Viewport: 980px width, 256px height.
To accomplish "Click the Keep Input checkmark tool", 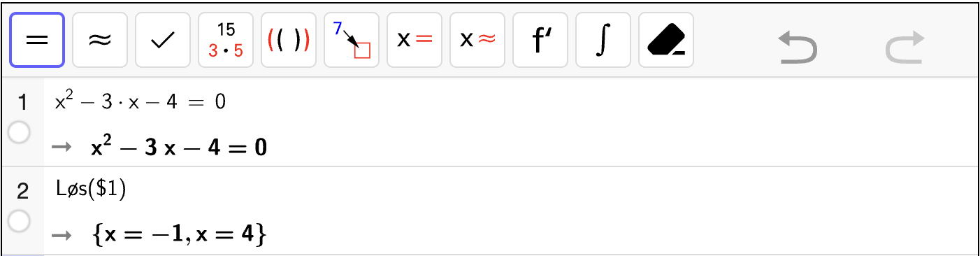I will coord(163,40).
